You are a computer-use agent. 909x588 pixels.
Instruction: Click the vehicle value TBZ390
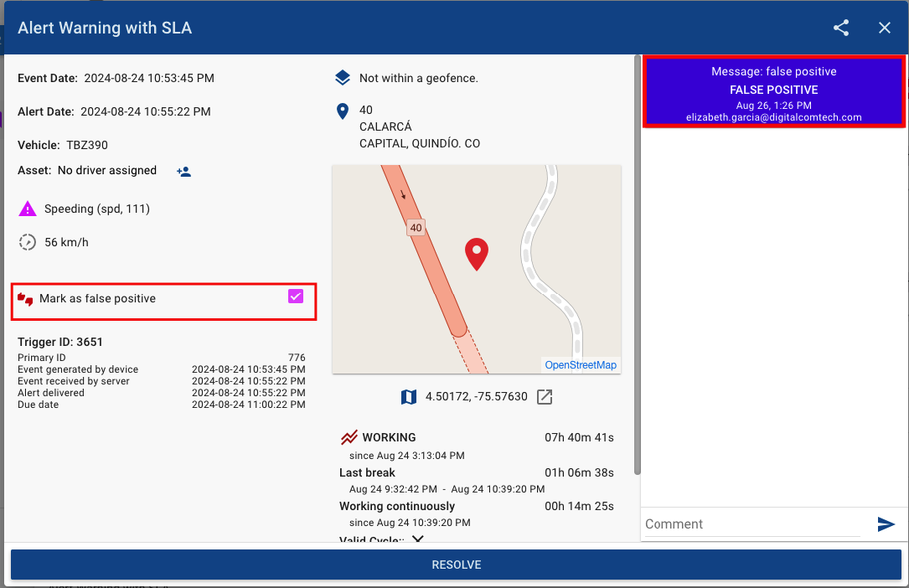(87, 145)
